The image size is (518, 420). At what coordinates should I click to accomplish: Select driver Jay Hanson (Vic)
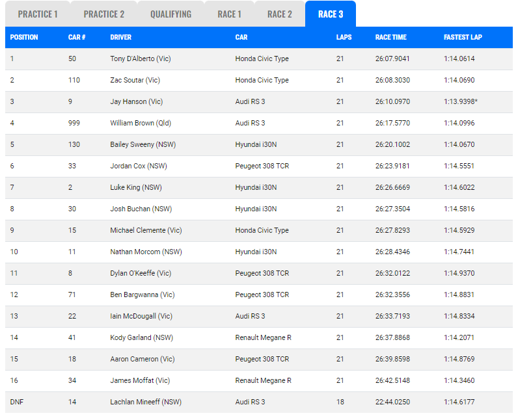pos(137,101)
